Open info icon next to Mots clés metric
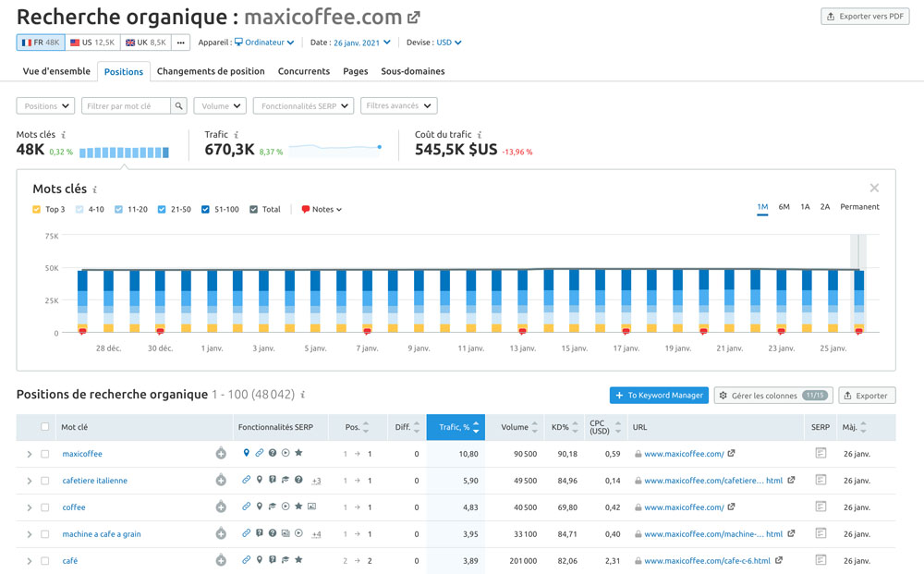This screenshot has height=574, width=924. pyautogui.click(x=64, y=135)
